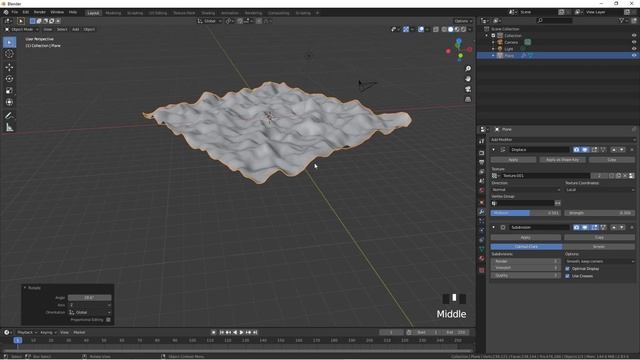The image size is (640, 360).
Task: Hide the Light object in outliner
Action: click(x=634, y=49)
